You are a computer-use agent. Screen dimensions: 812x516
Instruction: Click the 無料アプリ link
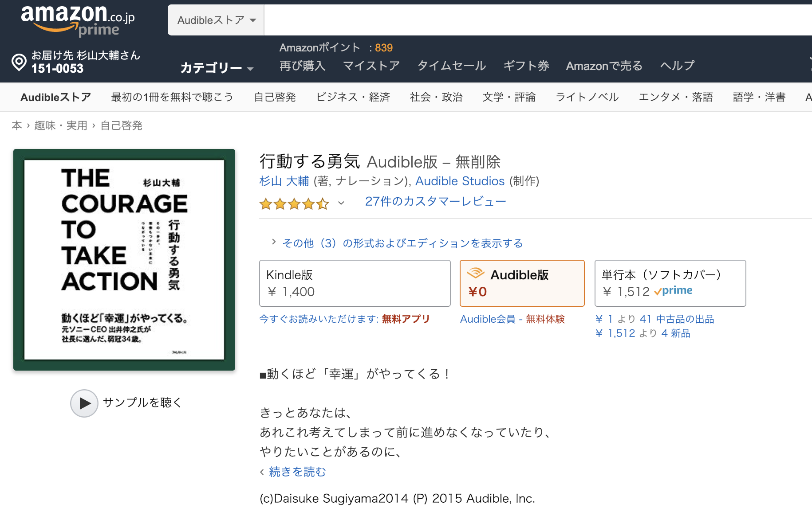coord(406,319)
